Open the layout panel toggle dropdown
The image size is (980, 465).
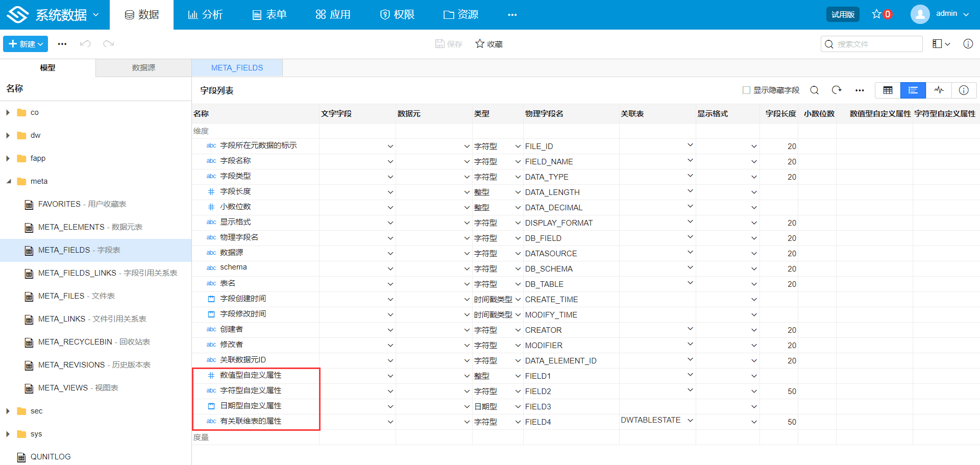(941, 44)
